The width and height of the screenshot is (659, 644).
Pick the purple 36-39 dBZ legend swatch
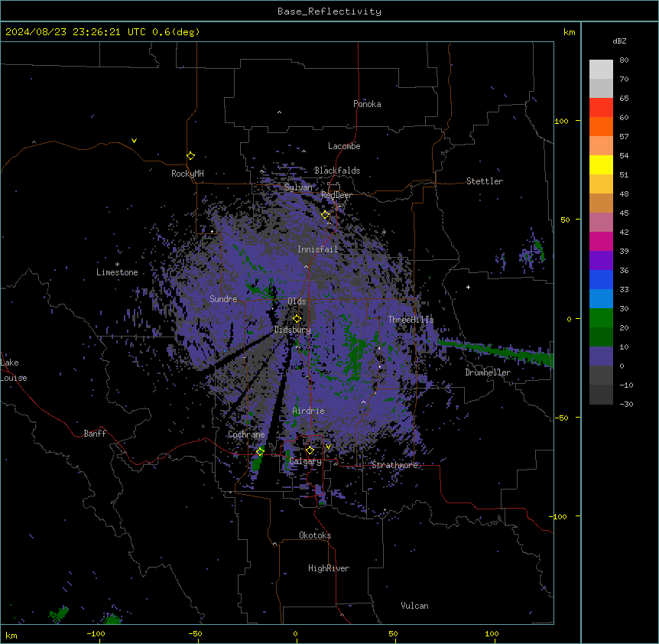point(601,261)
